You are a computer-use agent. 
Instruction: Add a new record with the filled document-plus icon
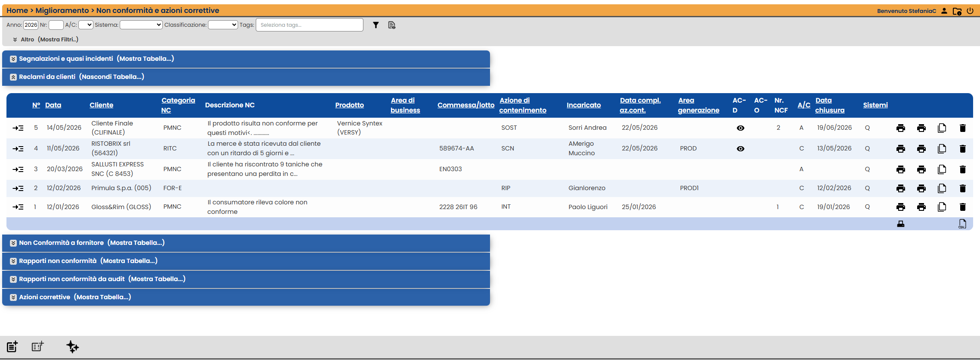[12, 347]
